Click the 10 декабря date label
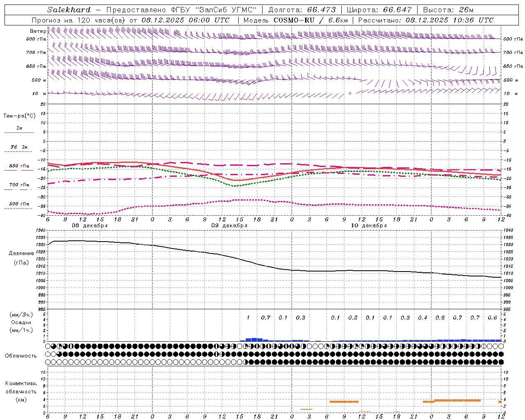 (369, 226)
